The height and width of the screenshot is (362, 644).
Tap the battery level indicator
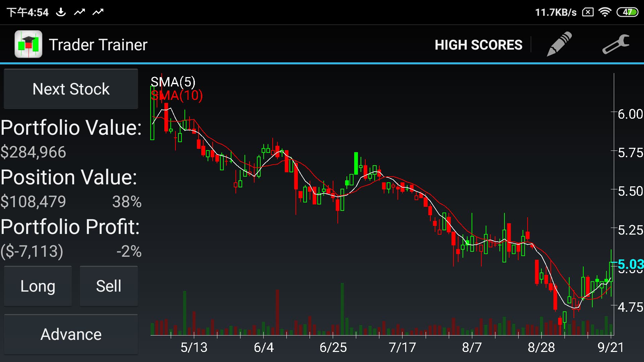pos(627,12)
